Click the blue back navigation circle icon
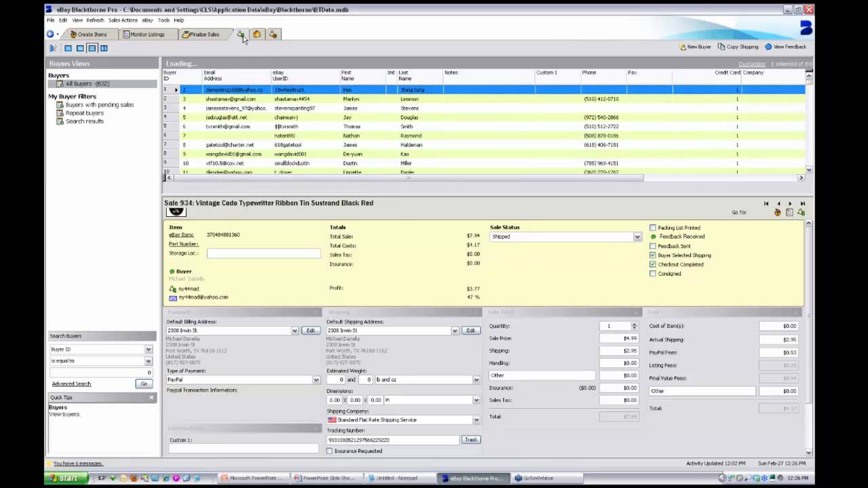Screen dimensions: 868x488 (x=50, y=34)
